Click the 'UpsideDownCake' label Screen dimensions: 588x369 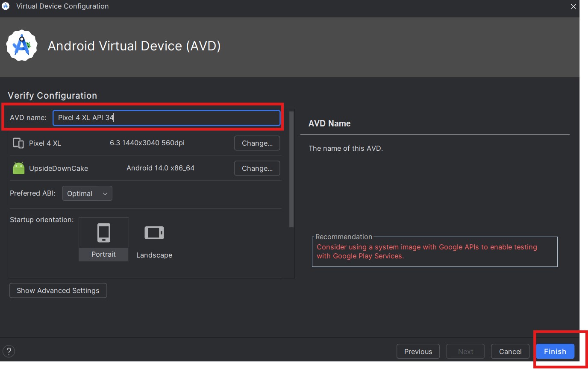(x=59, y=168)
